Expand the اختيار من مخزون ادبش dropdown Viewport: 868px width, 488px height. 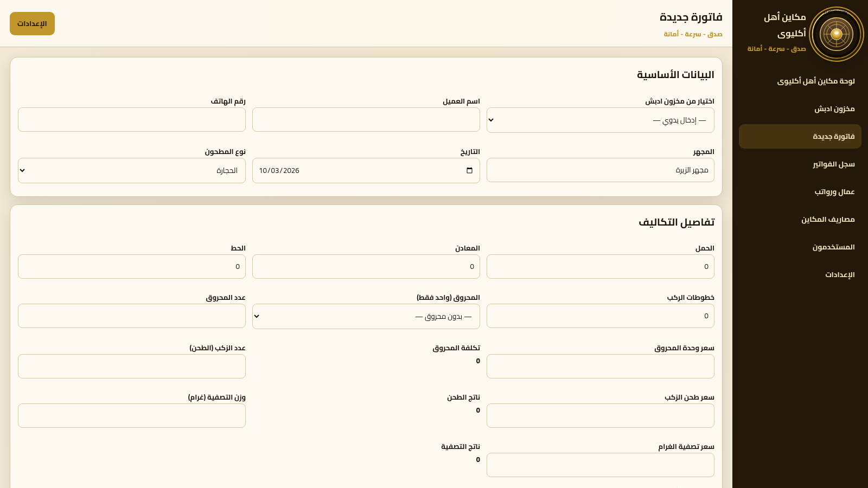601,120
